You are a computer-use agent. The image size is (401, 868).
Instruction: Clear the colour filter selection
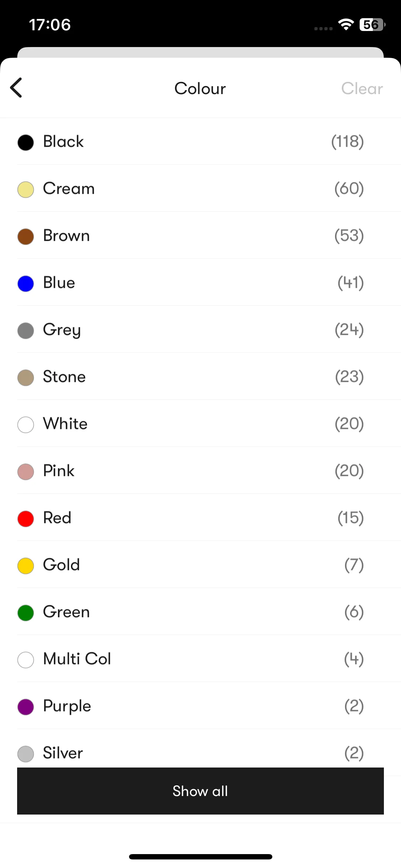362,88
